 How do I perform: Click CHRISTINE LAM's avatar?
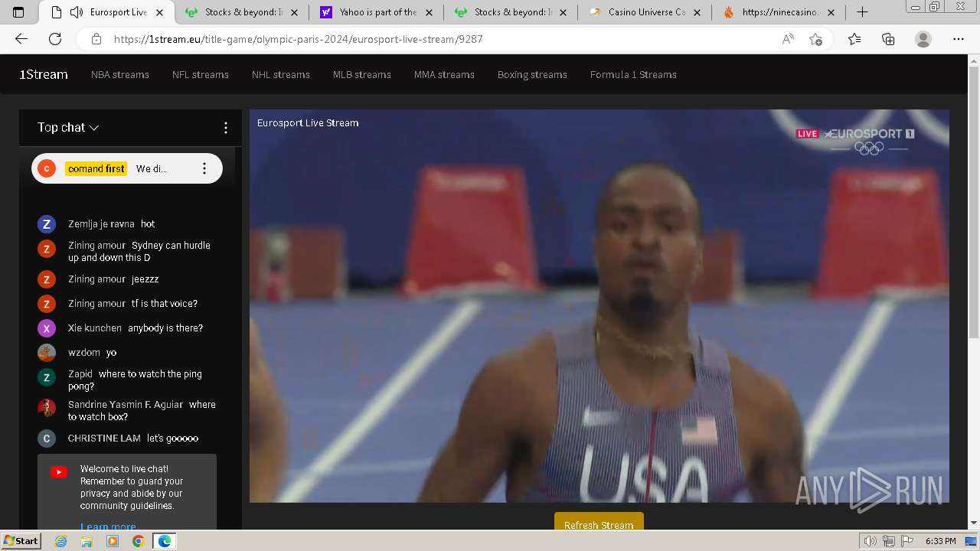47,439
